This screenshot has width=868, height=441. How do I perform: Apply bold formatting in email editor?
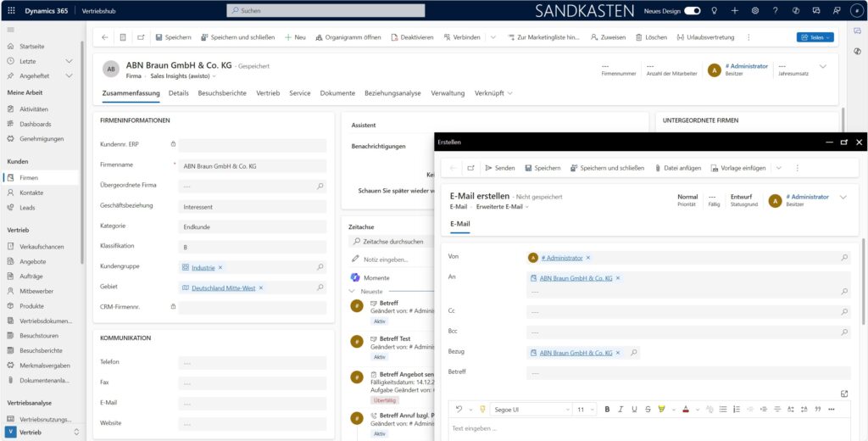[607, 410]
